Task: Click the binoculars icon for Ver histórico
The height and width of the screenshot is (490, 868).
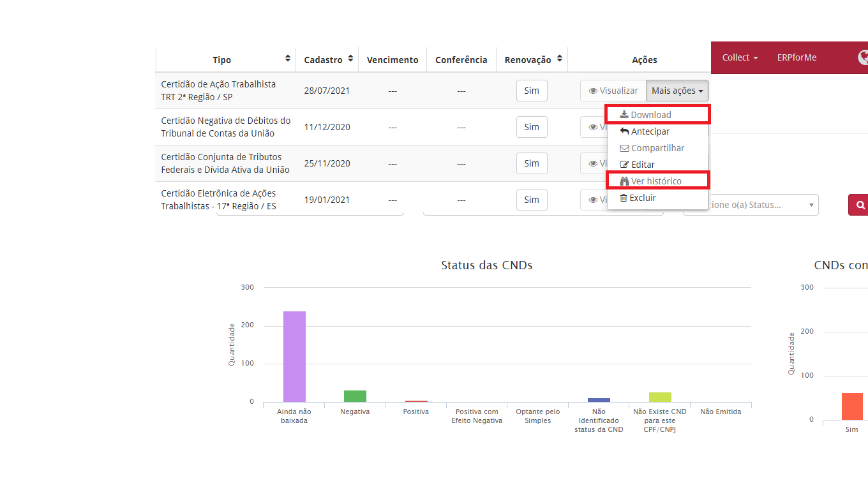Action: click(x=624, y=181)
